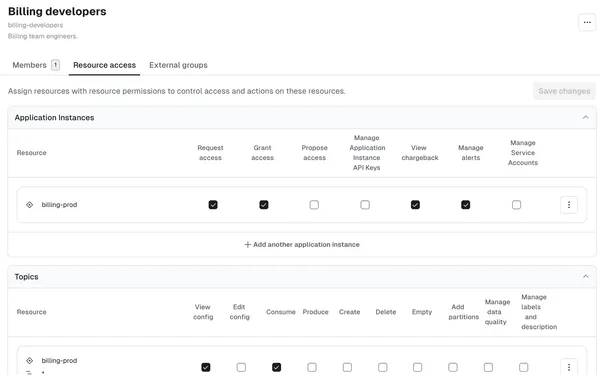Enable Manage labels and description for billing-prod topic
This screenshot has width=600, height=375.
click(523, 367)
